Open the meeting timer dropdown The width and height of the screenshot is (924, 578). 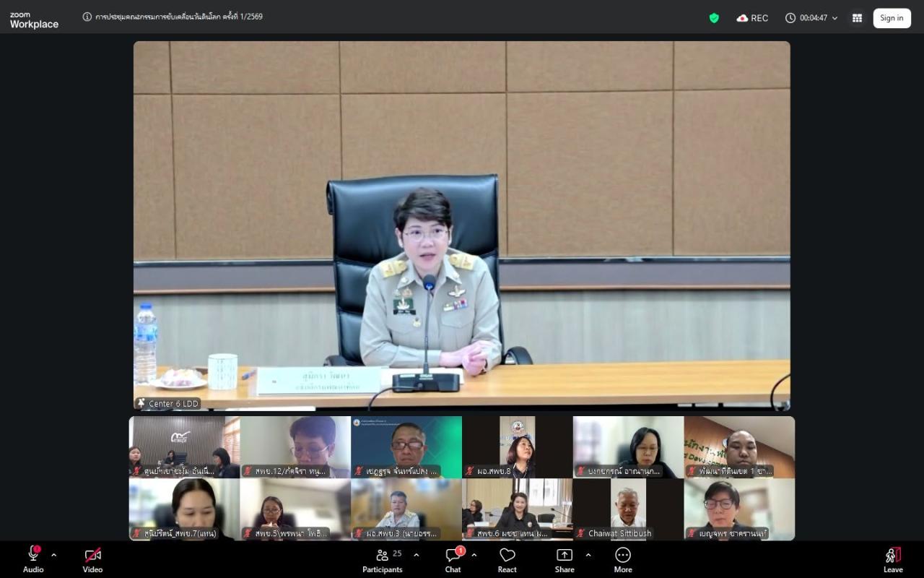click(835, 18)
